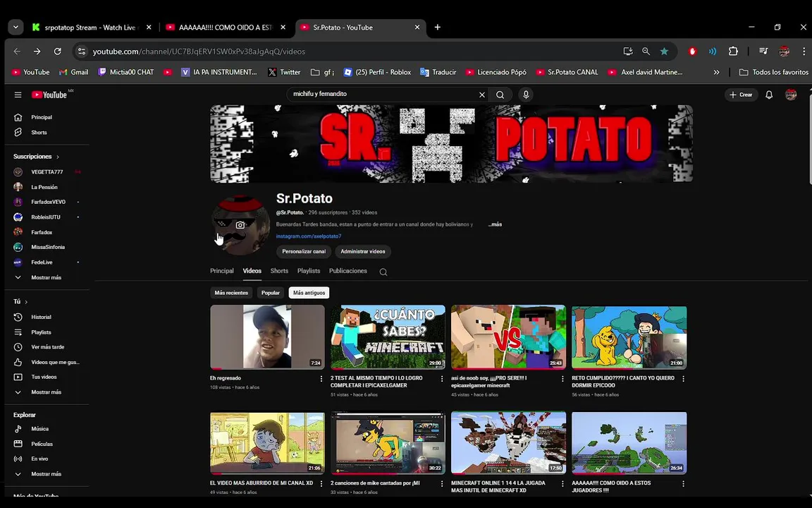Viewport: 812px width, 508px height.
Task: Sort videos by 'Más recientes'
Action: pos(231,293)
